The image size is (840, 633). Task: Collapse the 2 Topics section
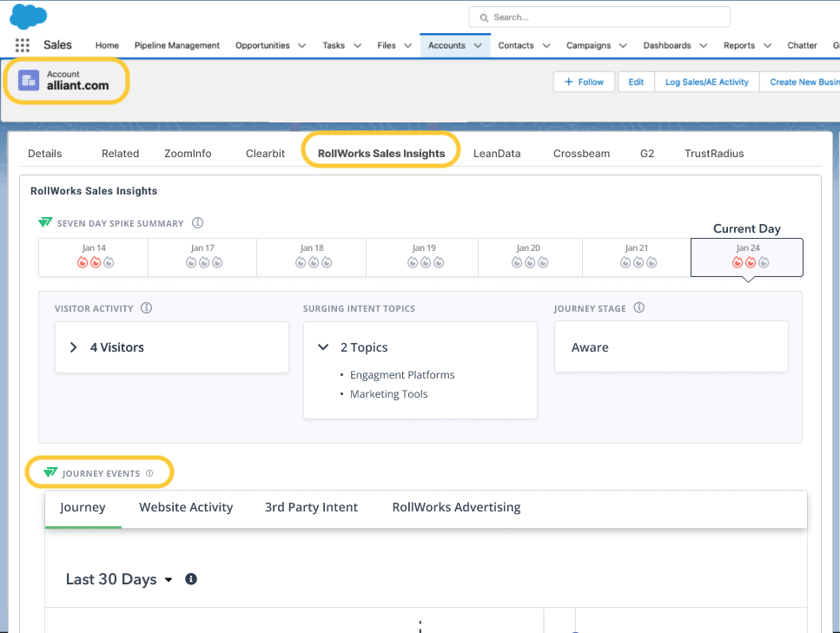pyautogui.click(x=323, y=347)
